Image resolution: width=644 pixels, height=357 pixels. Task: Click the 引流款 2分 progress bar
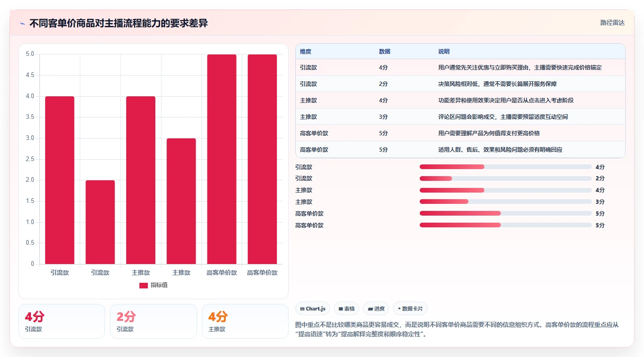coord(506,178)
